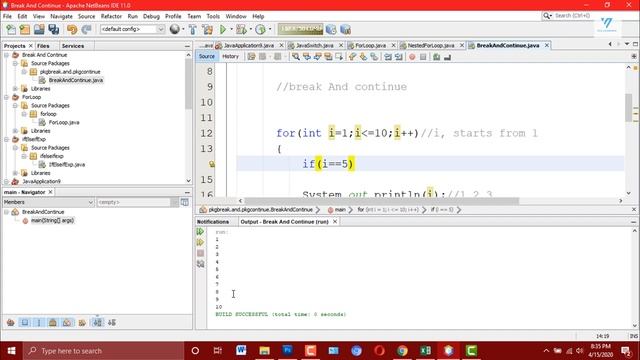Click the Debug Project toolbar icon
Viewport: 640px width, 360px height.
point(241,29)
